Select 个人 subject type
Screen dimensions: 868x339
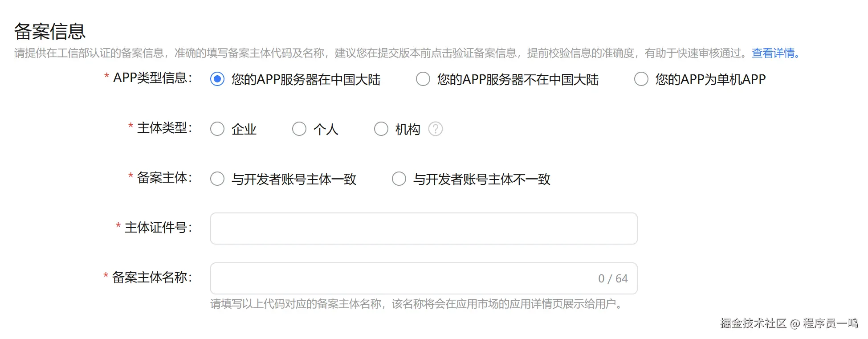point(299,129)
